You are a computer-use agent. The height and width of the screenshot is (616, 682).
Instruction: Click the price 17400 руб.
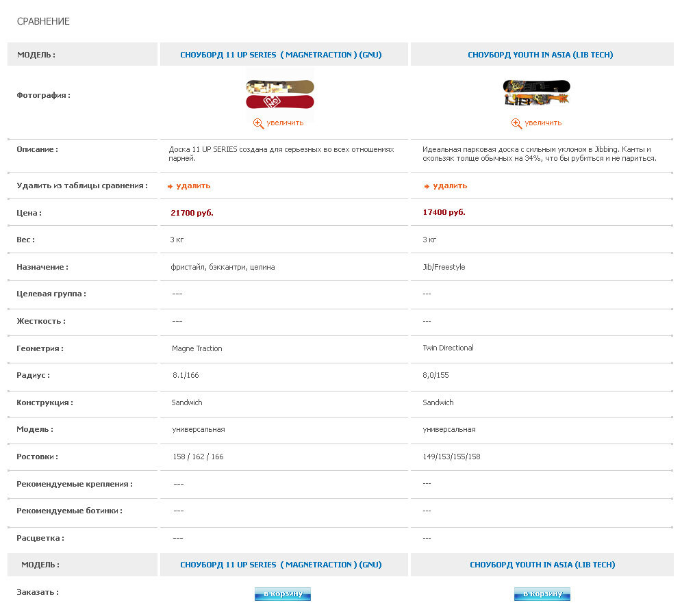pos(444,213)
